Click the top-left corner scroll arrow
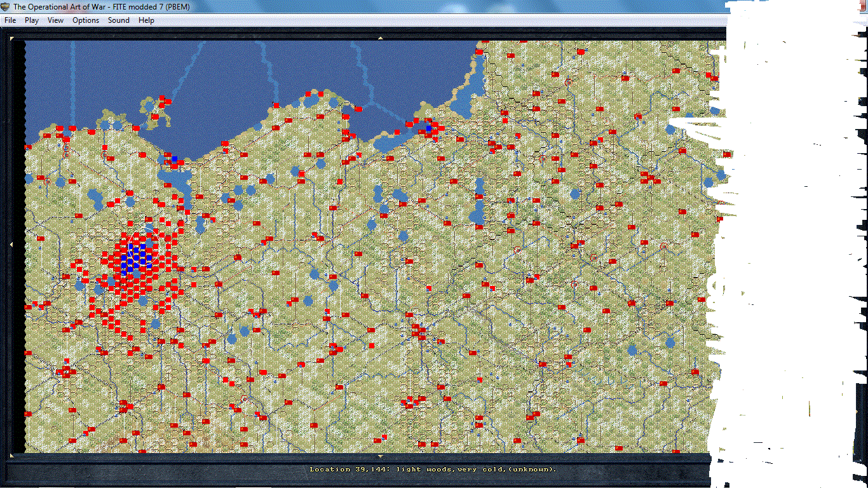The height and width of the screenshot is (488, 868). coord(11,37)
